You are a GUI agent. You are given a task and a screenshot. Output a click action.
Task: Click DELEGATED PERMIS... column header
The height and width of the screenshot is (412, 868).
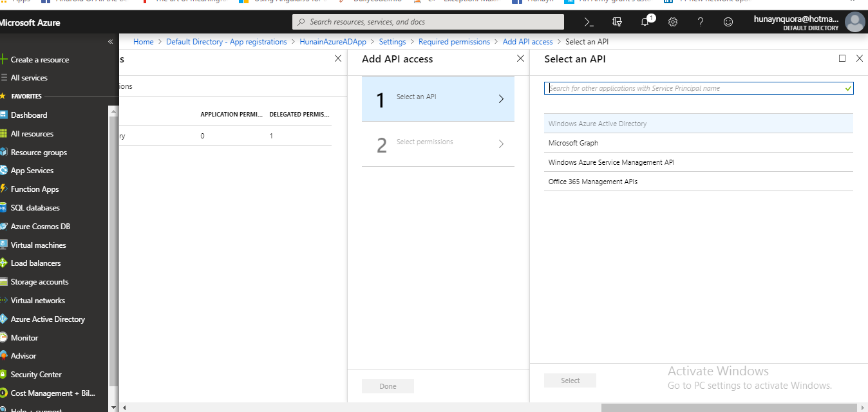click(299, 115)
